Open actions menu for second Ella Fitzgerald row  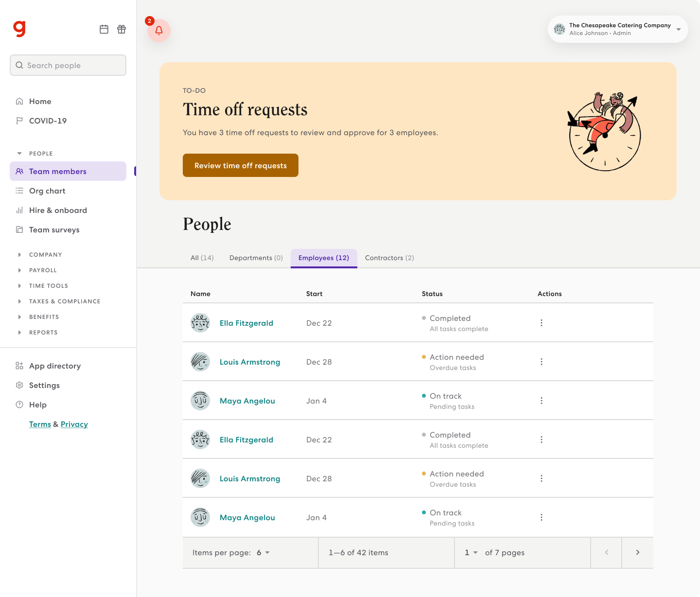(542, 439)
